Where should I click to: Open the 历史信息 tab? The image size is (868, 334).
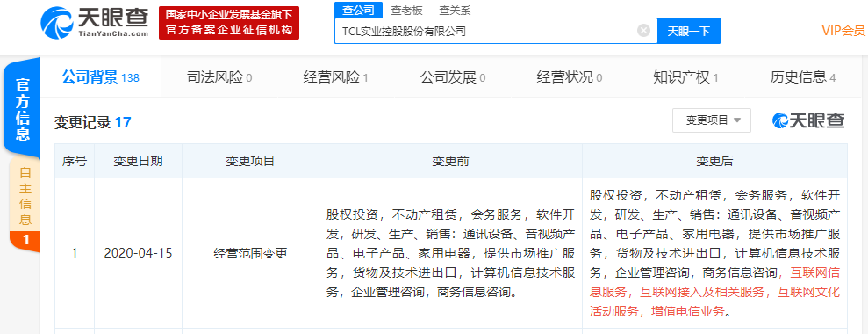(x=802, y=77)
